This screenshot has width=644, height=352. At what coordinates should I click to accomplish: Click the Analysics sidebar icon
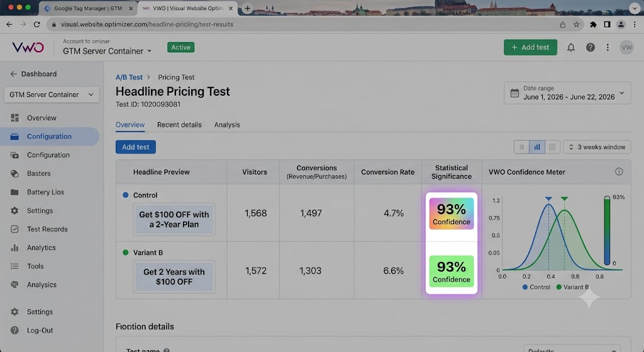pyautogui.click(x=15, y=285)
